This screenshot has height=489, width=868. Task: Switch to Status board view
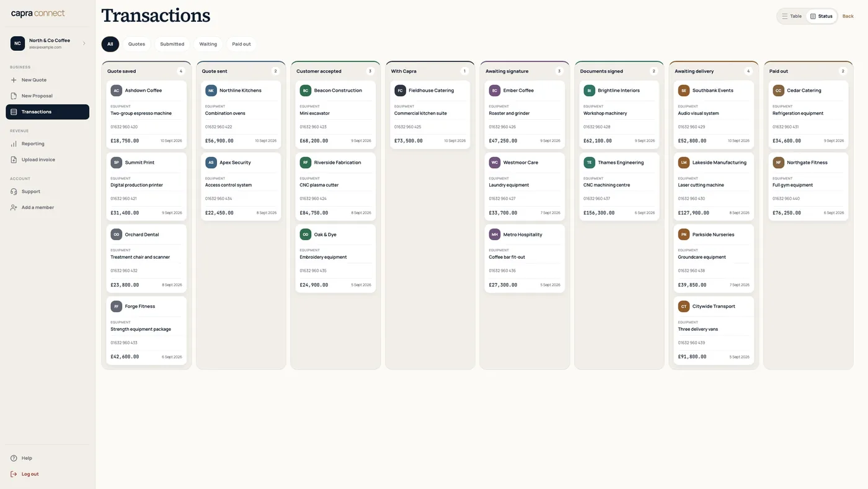(x=821, y=16)
